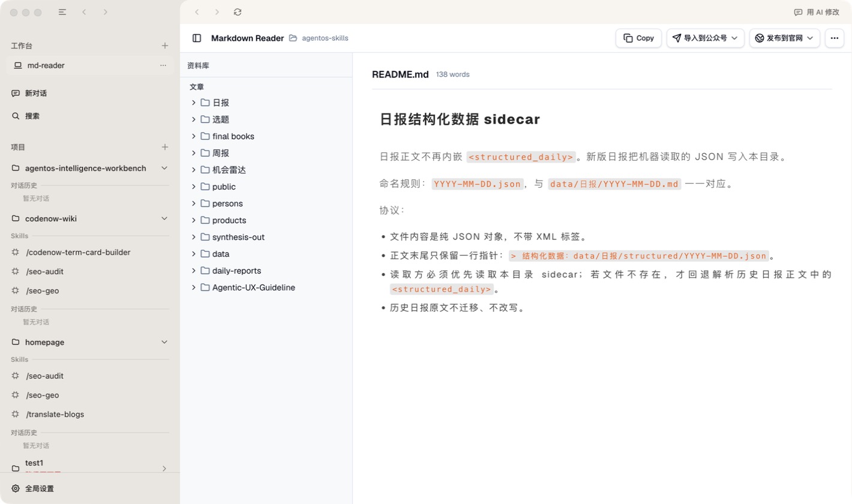Open the md-reader row's ellipsis menu
852x504 pixels.
163,65
